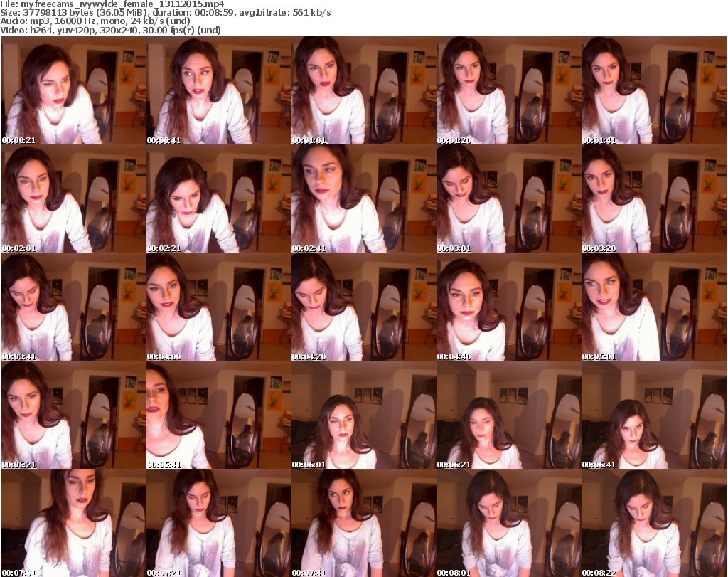Screen dimensions: 728x577
Task: Click the Size and duration info line
Action: coord(165,13)
